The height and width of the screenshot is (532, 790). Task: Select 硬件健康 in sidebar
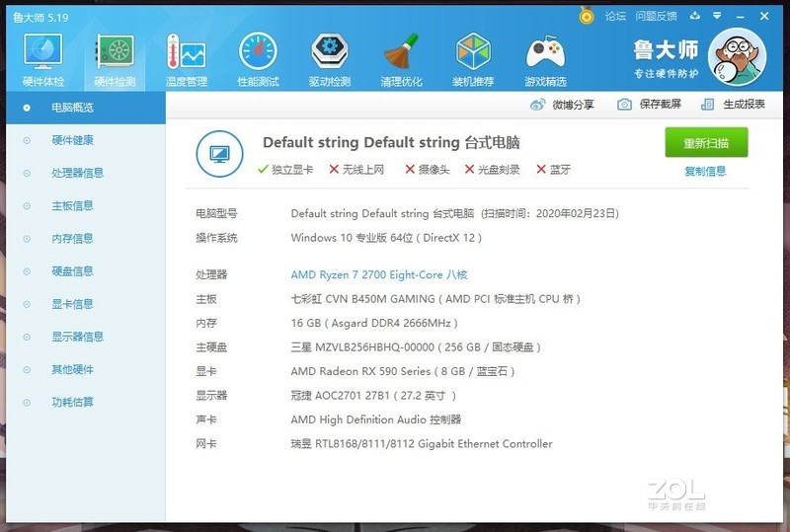click(x=86, y=140)
